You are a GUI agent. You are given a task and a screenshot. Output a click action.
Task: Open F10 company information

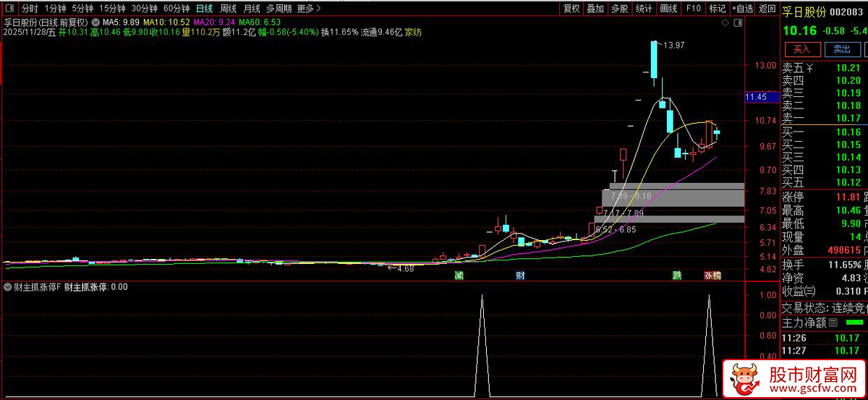point(693,9)
